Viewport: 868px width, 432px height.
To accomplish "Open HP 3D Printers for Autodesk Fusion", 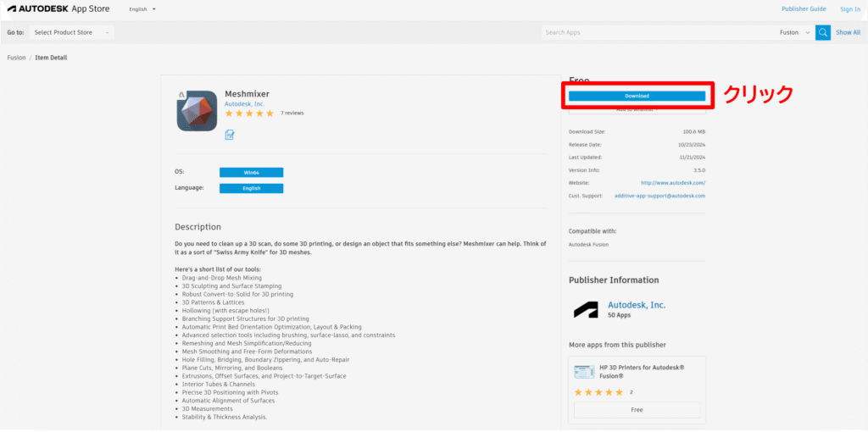I will pyautogui.click(x=643, y=372).
